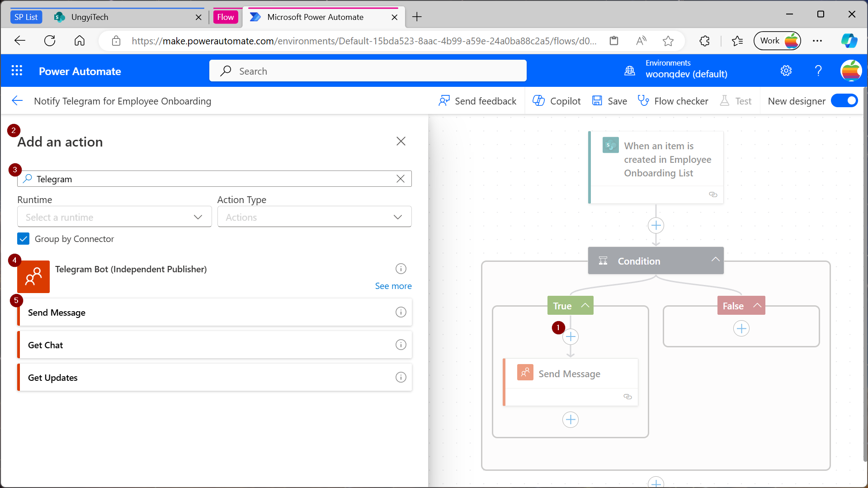Open Copilot in the command bar
868x488 pixels.
click(557, 101)
